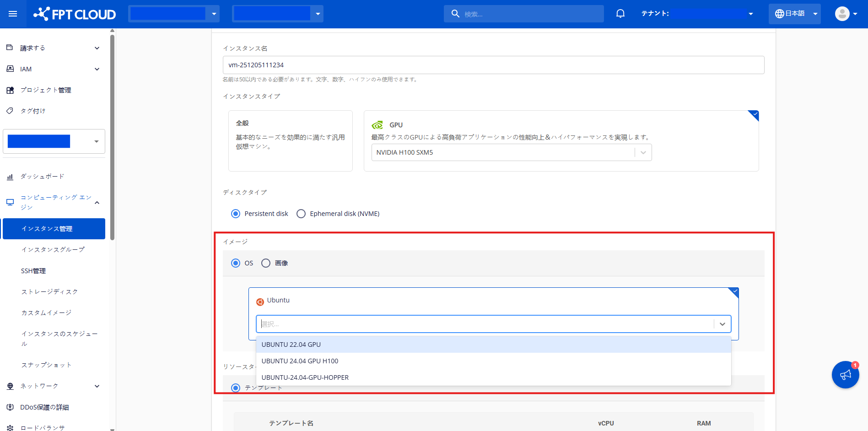Open the notifications bell
The height and width of the screenshot is (431, 868).
tap(620, 14)
